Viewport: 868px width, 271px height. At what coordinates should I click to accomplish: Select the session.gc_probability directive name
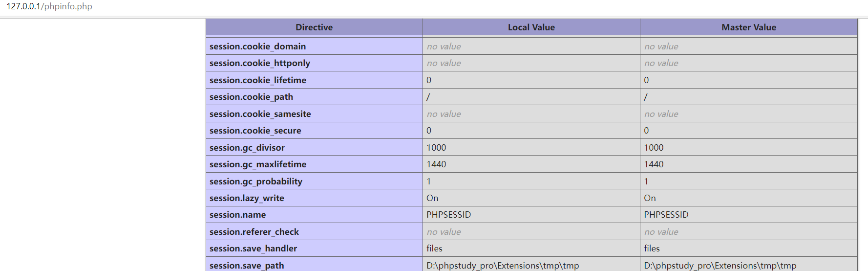point(255,181)
